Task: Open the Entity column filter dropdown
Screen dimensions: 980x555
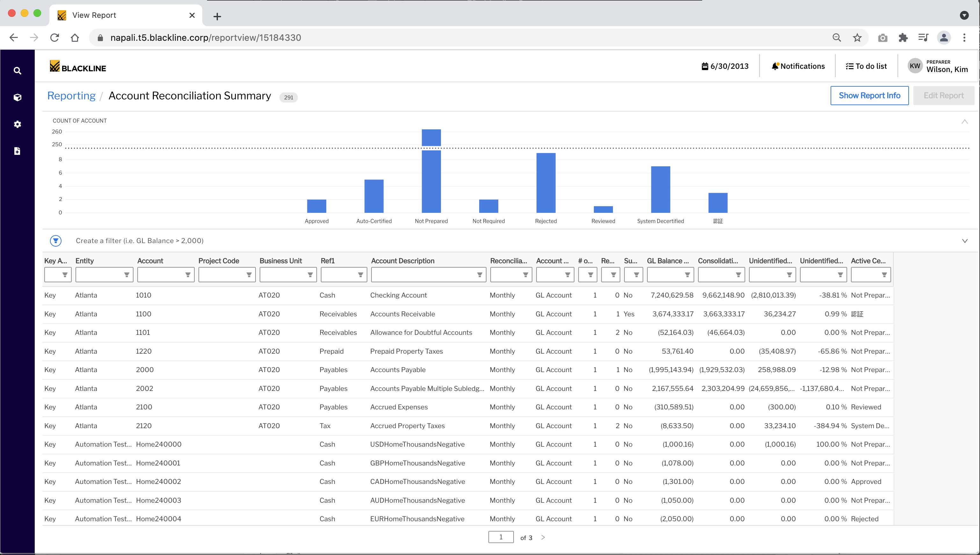Action: [x=126, y=275]
